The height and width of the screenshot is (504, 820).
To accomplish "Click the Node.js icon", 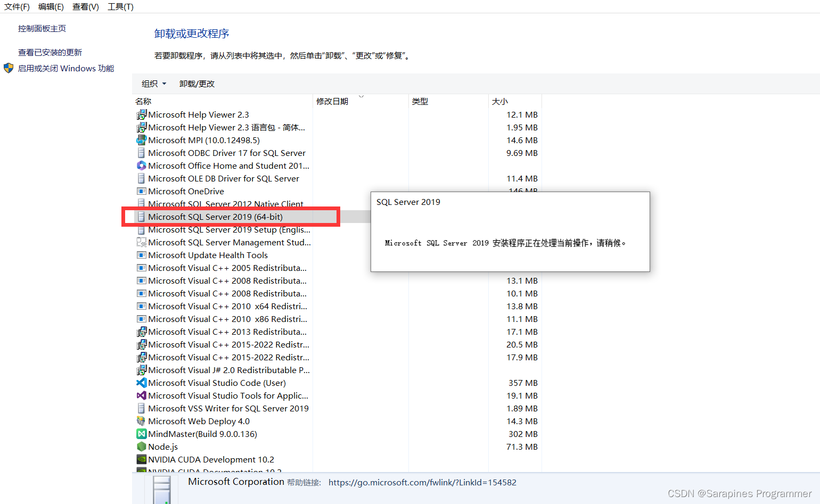I will 141,447.
